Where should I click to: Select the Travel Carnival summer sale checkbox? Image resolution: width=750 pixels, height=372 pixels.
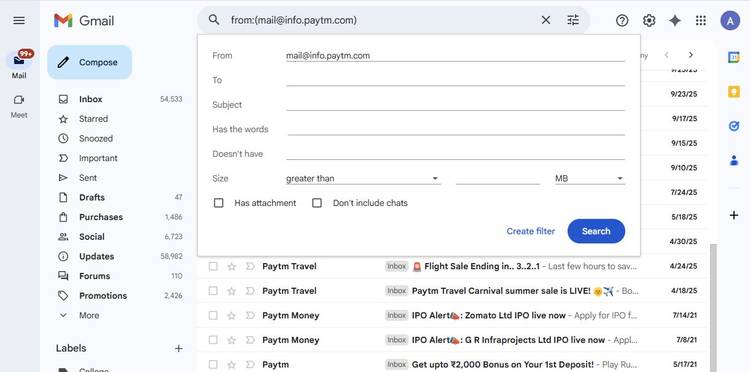213,291
